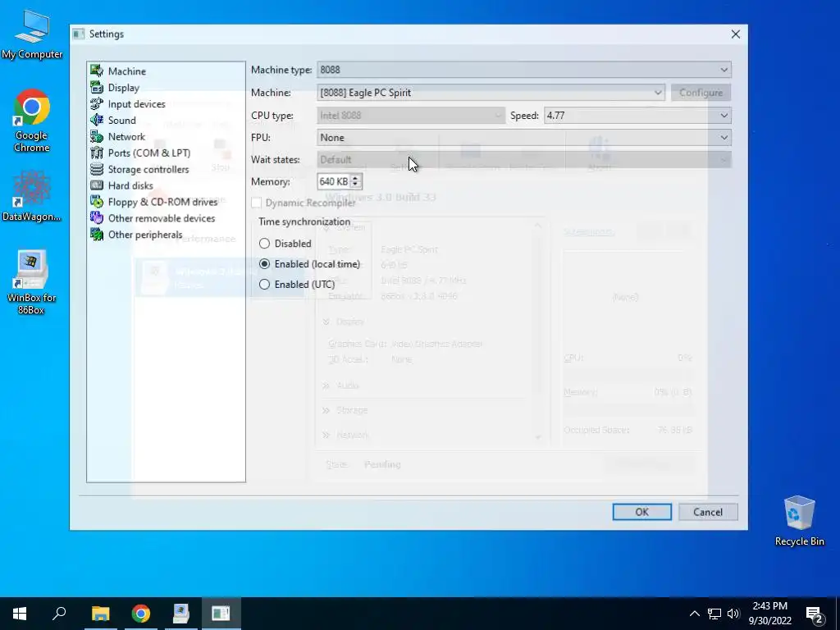This screenshot has width=840, height=630.
Task: Select Other peripherals text entry
Action: point(145,235)
